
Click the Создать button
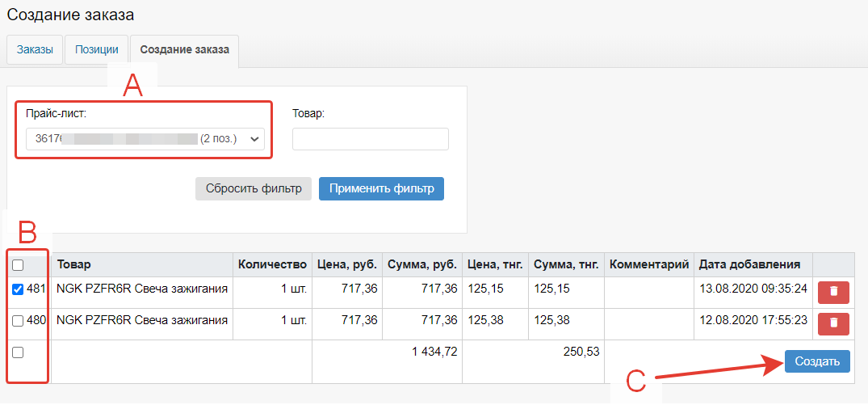pyautogui.click(x=816, y=361)
